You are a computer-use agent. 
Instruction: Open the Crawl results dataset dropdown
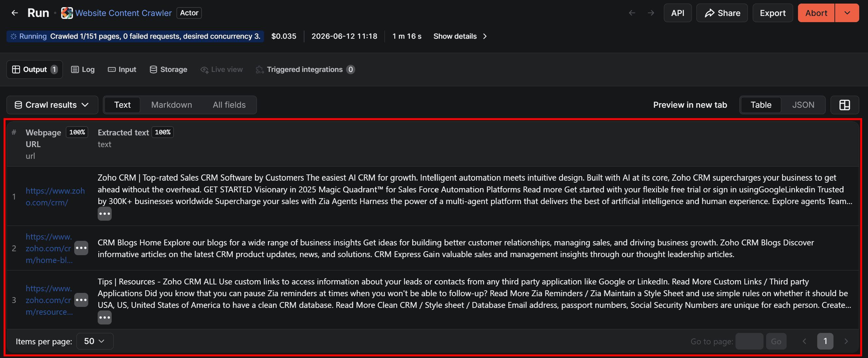pos(52,105)
